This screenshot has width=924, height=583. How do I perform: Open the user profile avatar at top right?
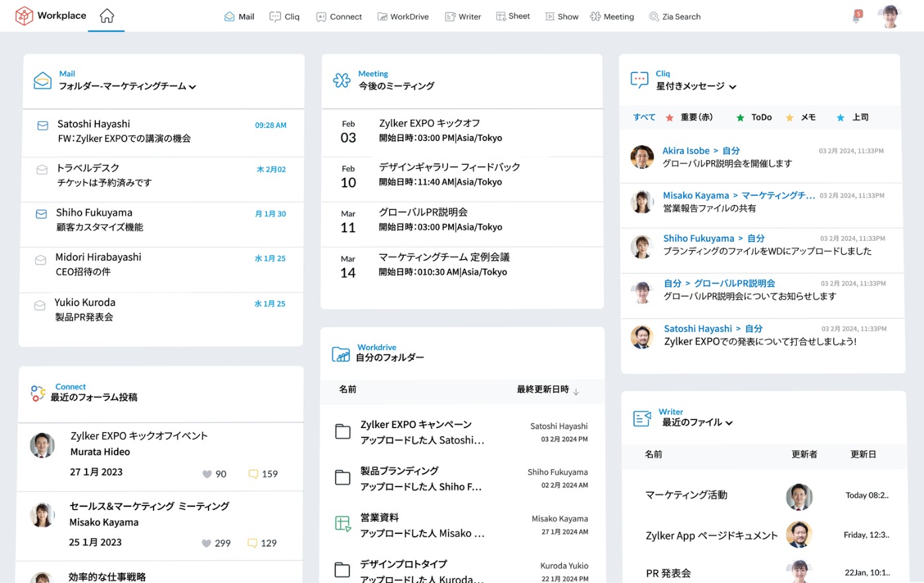(x=890, y=17)
